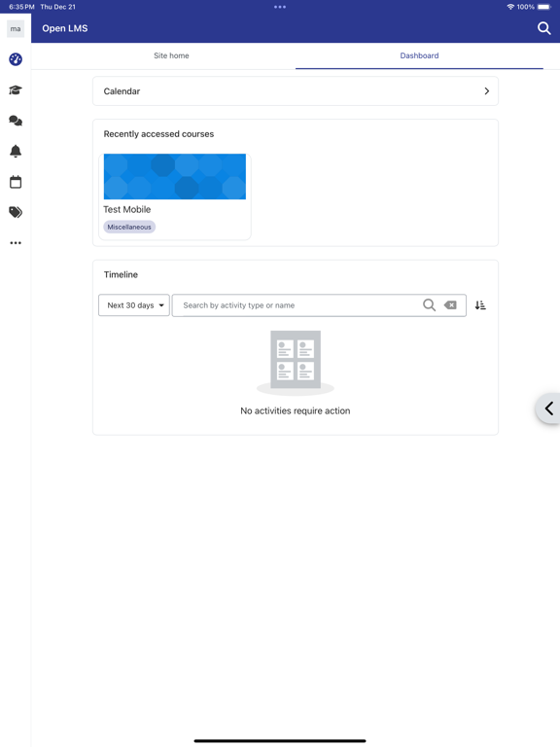The height and width of the screenshot is (747, 560).
Task: Click the Test Mobile course title
Action: coord(127,210)
